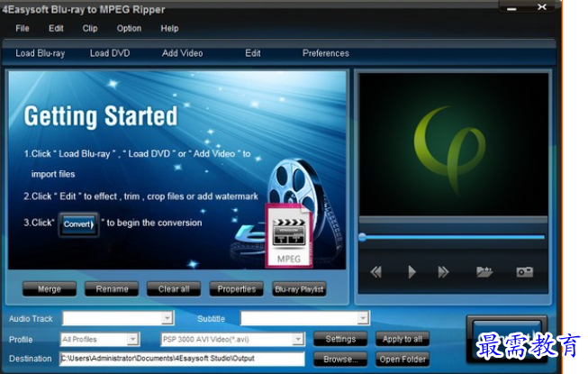Expand the Subtitle dropdown

pos(363,318)
